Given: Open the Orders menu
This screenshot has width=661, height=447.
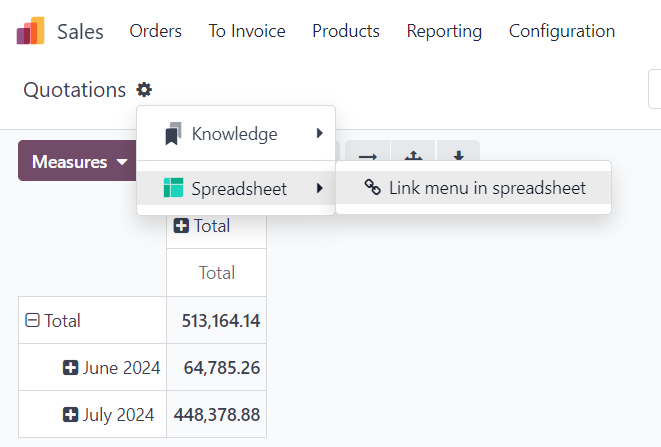Looking at the screenshot, I should click(155, 31).
